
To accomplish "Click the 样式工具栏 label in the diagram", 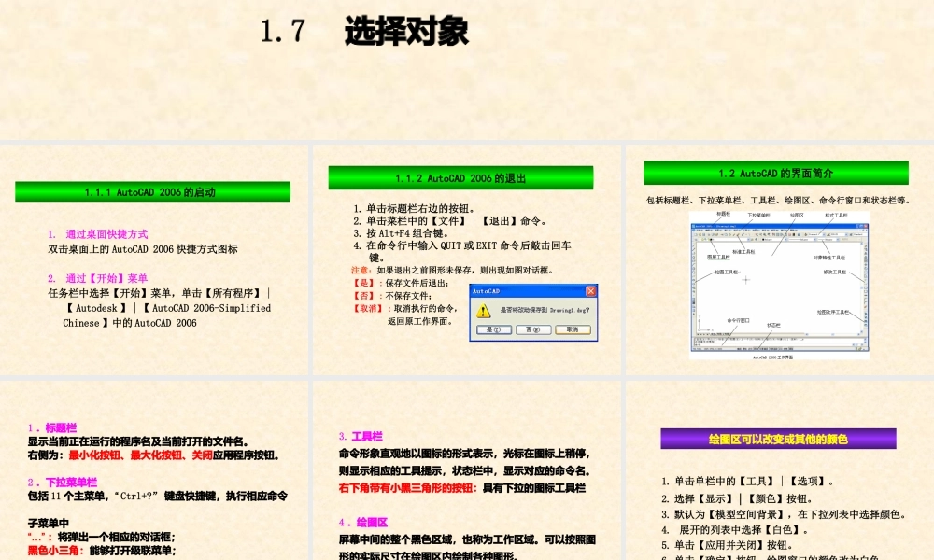I will pos(836,216).
